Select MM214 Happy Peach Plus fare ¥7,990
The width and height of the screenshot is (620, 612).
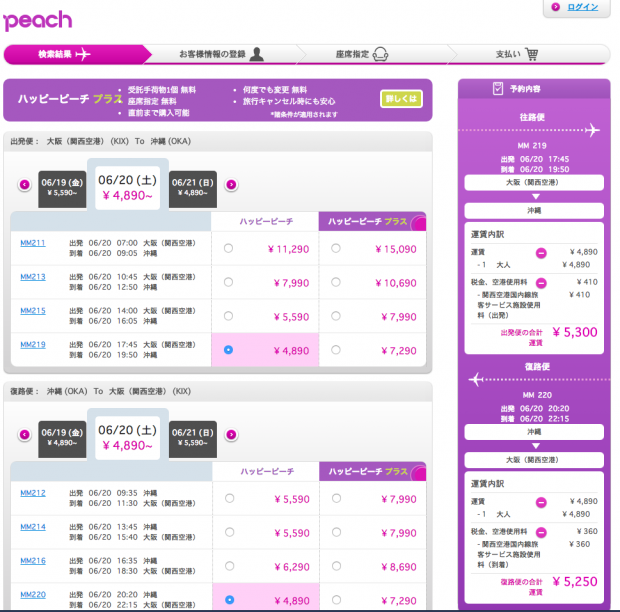(x=336, y=532)
